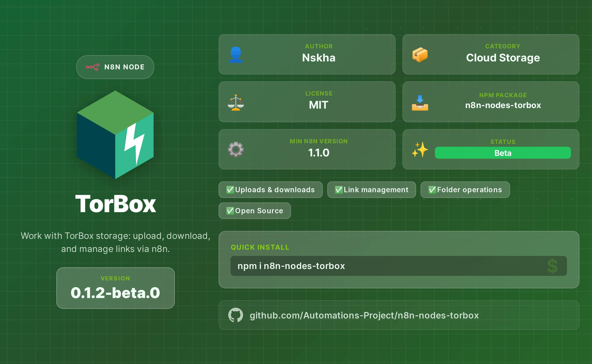Click the TorBox cube logo
The image size is (592, 364).
pyautogui.click(x=115, y=135)
